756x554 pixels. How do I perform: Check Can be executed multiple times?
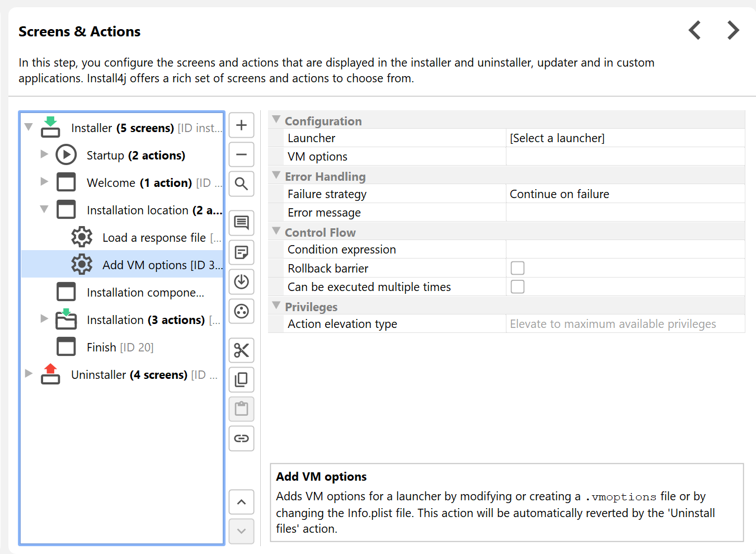coord(518,287)
